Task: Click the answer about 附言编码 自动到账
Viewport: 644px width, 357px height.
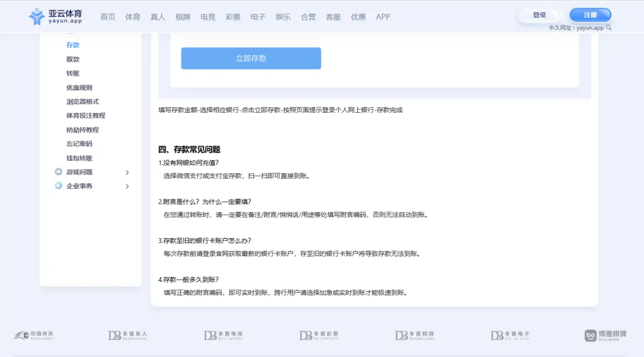Action: pyautogui.click(x=296, y=215)
